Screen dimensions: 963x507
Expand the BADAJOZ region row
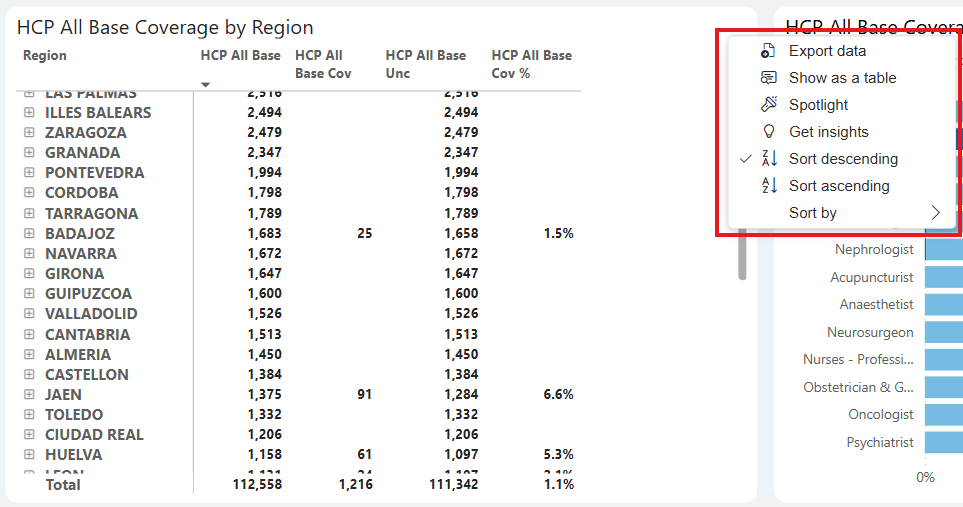[29, 234]
